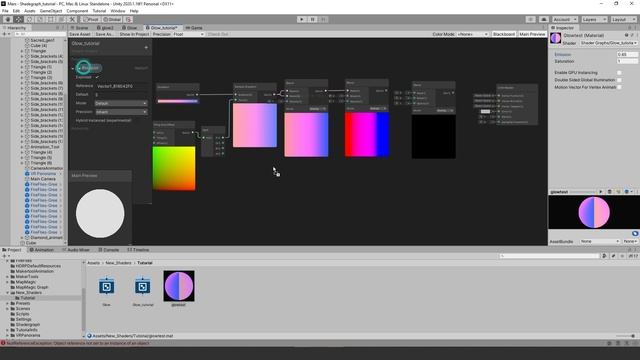Open the Window menu
640x360 pixels.
pos(118,11)
